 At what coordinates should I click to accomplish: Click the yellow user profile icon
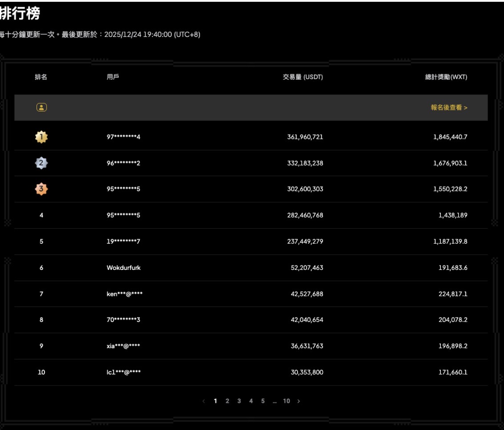[41, 107]
